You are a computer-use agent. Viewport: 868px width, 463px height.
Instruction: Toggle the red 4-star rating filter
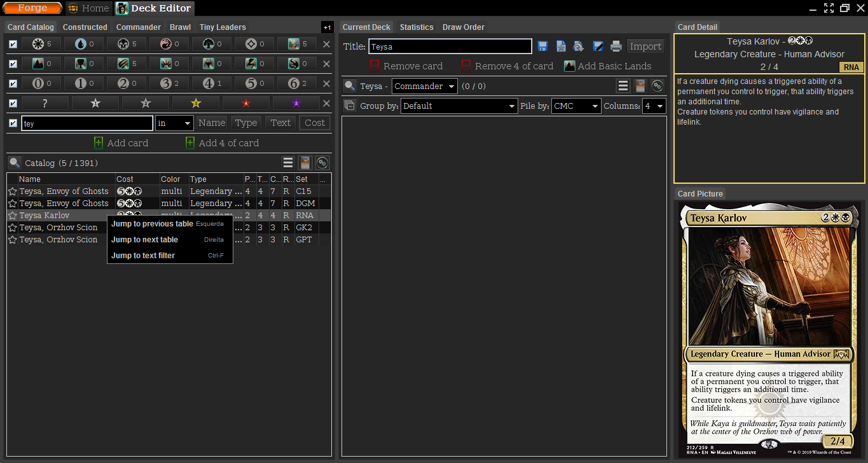click(245, 103)
